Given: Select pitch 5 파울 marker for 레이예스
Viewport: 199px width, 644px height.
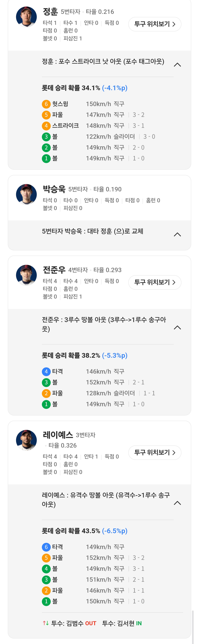Looking at the screenshot, I should click(46, 558).
